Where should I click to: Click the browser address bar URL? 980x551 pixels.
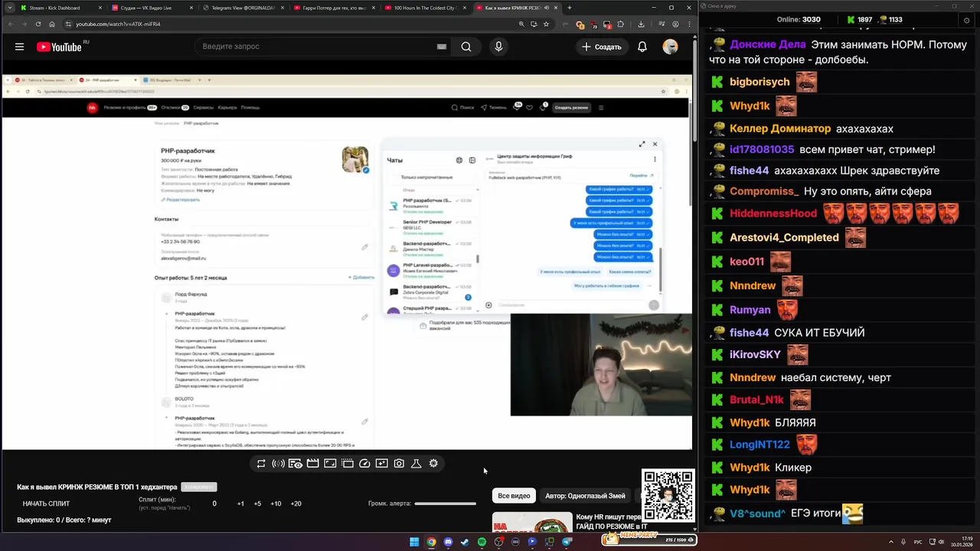[x=118, y=24]
